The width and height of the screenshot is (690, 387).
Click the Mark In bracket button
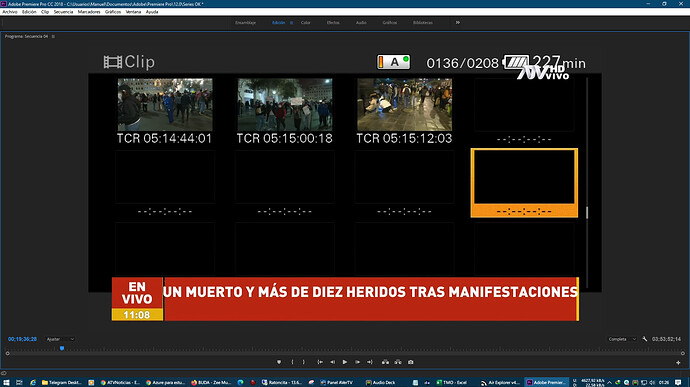click(x=293, y=362)
